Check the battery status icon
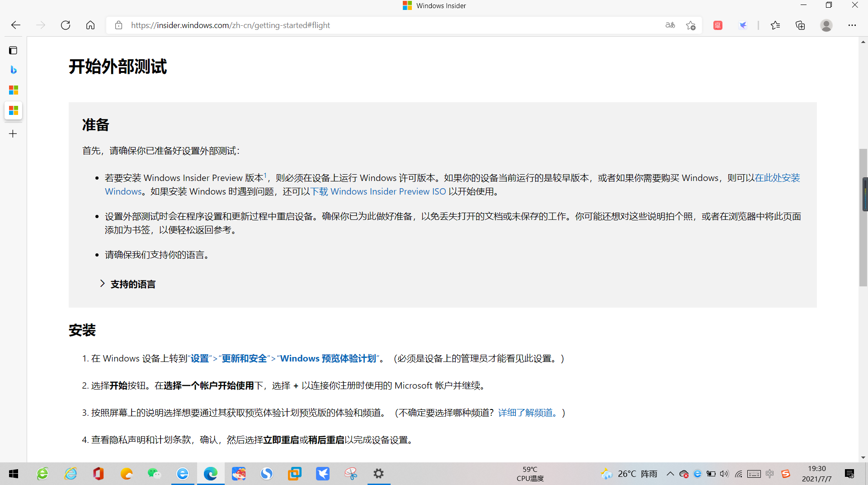 [711, 474]
